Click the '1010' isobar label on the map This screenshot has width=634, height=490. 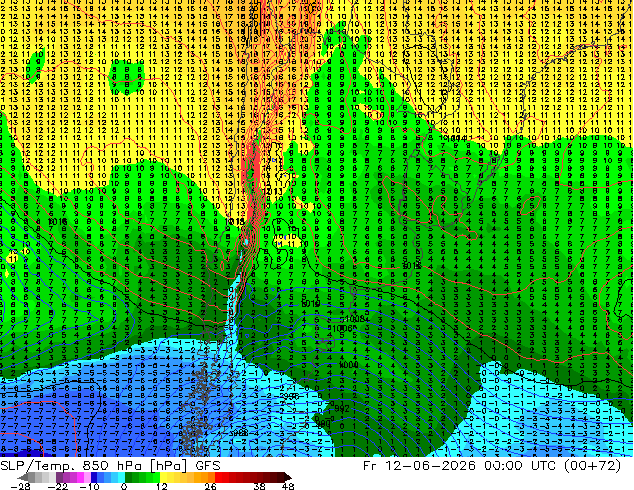click(311, 303)
